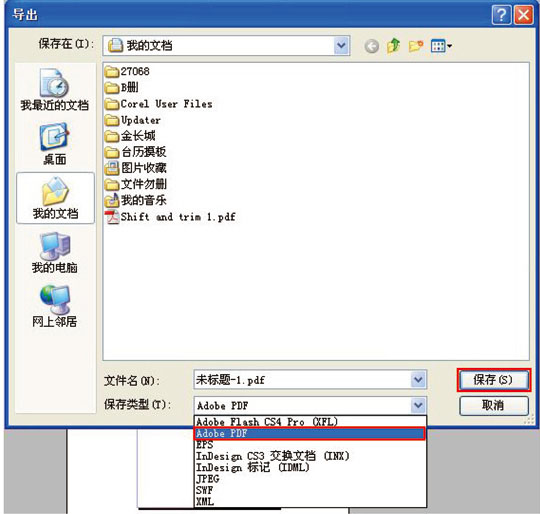Select 我的电脑 in the sidebar
Image resolution: width=540 pixels, height=514 pixels.
pos(55,253)
